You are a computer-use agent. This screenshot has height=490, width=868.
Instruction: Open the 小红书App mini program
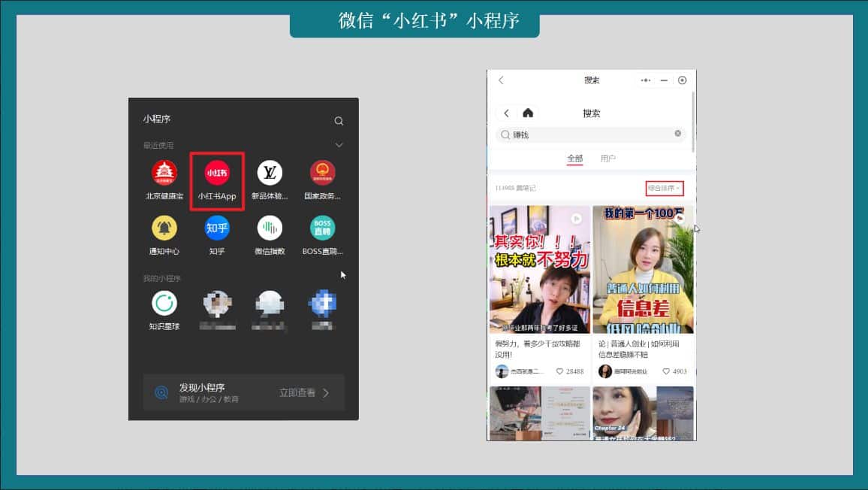(217, 171)
